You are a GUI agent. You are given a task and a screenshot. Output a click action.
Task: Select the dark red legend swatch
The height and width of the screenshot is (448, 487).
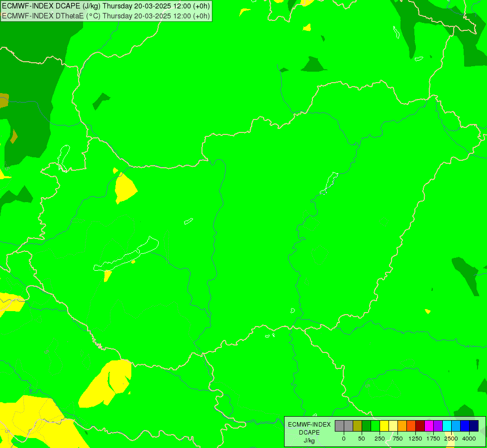pyautogui.click(x=420, y=426)
